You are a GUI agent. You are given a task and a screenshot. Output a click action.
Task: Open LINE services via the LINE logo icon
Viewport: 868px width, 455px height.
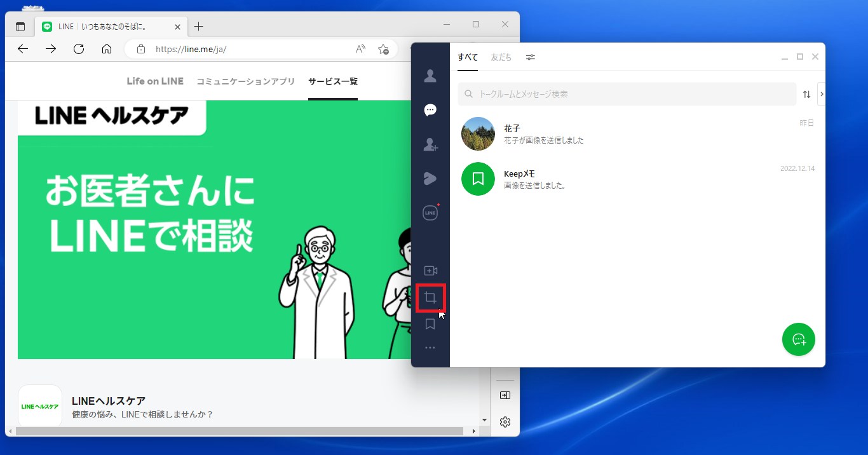(x=430, y=212)
